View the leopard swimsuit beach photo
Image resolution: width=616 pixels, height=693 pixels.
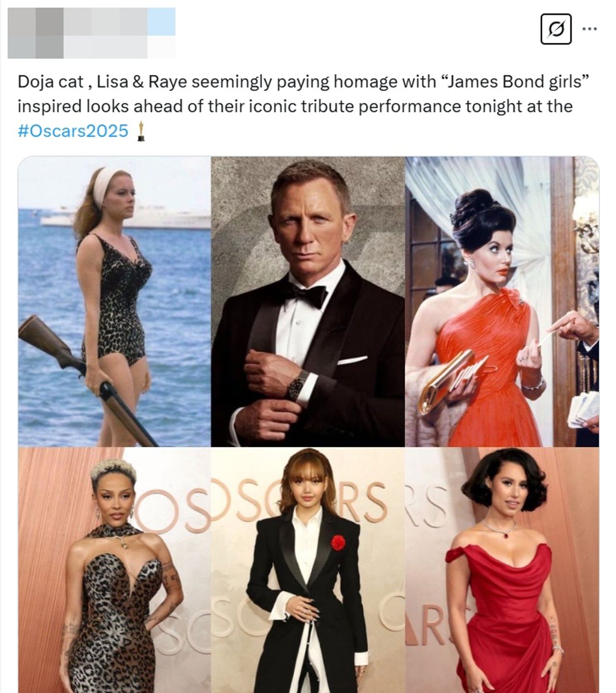click(x=114, y=301)
